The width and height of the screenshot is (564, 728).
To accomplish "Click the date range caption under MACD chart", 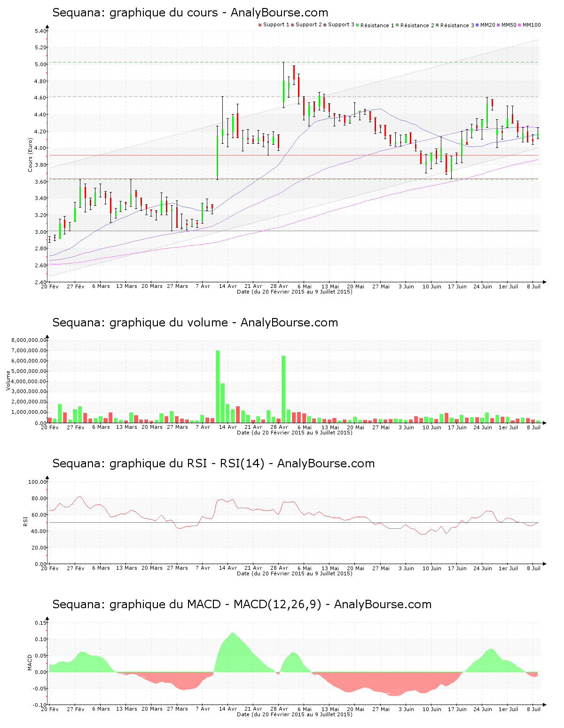I will [295, 714].
